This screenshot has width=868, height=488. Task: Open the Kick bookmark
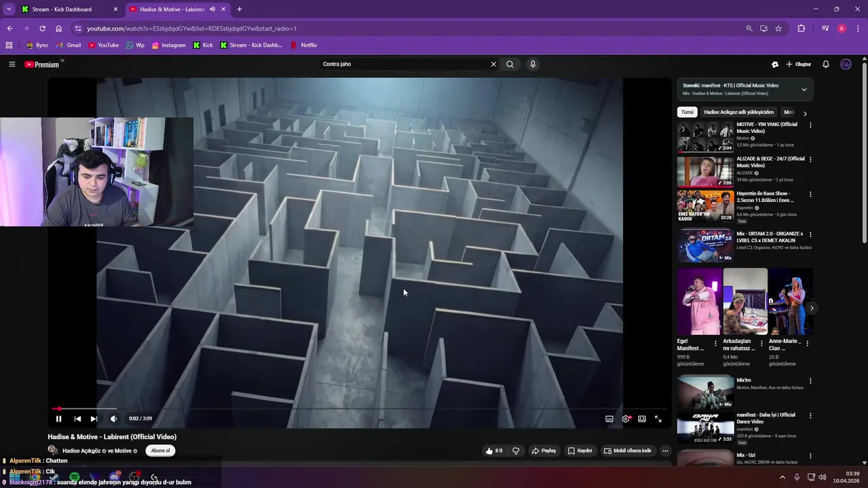tap(203, 45)
